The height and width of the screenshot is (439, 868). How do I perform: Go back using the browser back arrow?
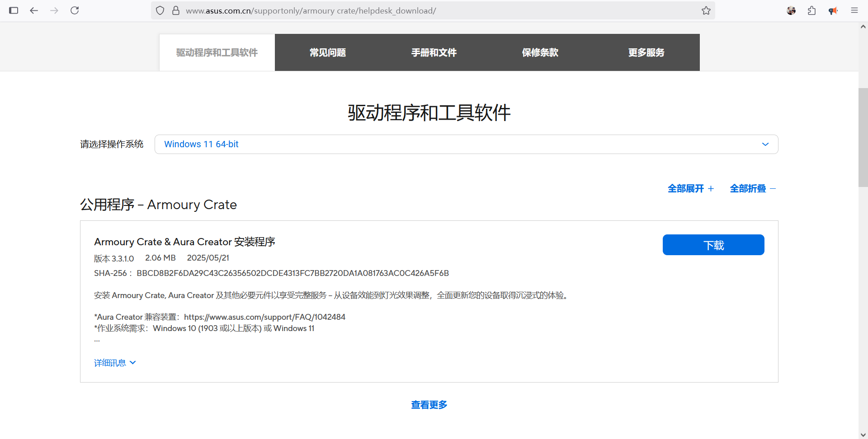(34, 10)
